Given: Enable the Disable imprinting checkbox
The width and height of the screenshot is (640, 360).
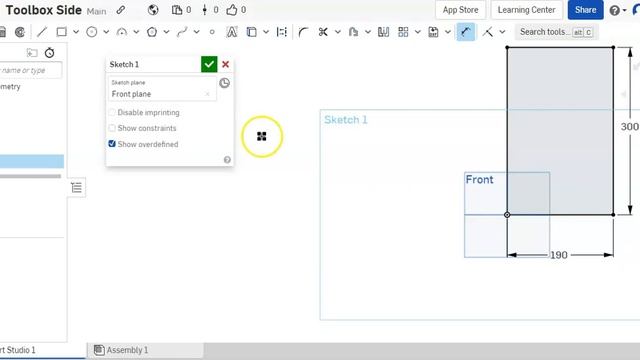Looking at the screenshot, I should point(112,112).
